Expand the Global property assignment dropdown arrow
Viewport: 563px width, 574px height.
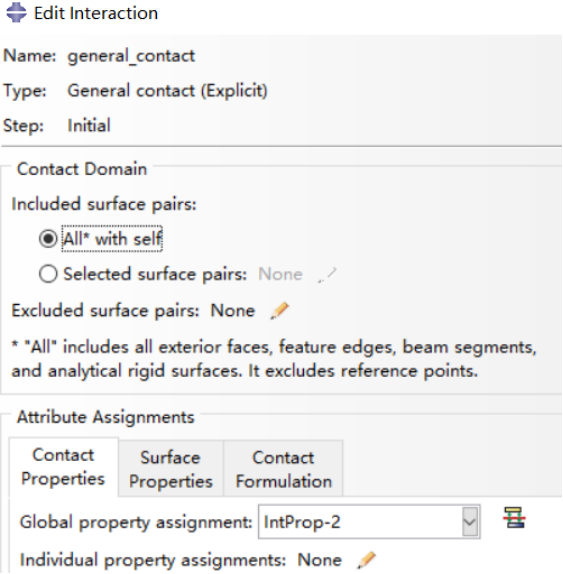pyautogui.click(x=470, y=522)
